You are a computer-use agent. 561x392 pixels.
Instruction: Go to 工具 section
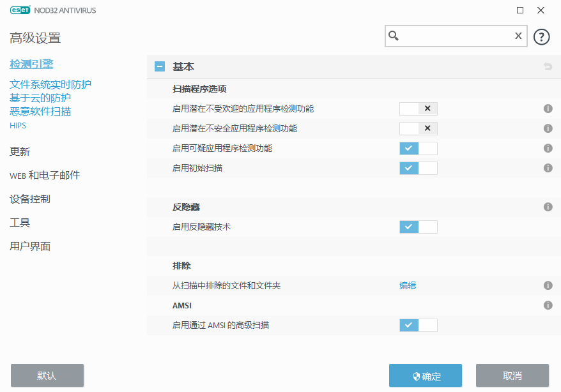coord(20,223)
